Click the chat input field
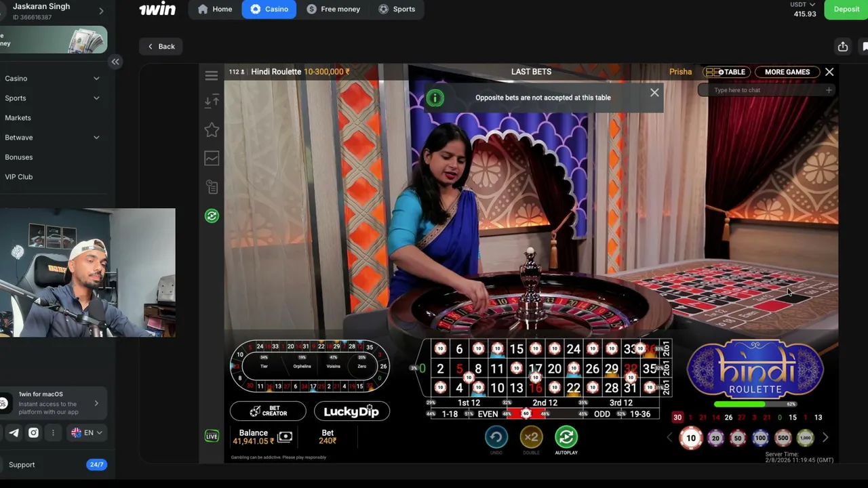868x488 pixels. tap(767, 90)
